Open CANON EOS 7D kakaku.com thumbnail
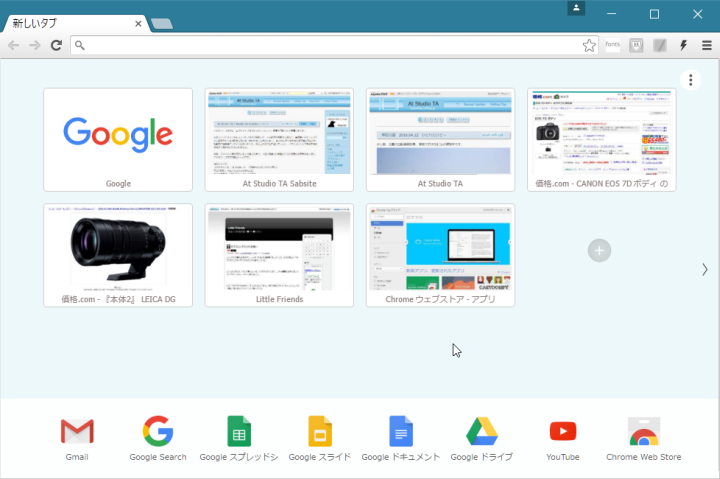This screenshot has width=720, height=479. coord(602,140)
